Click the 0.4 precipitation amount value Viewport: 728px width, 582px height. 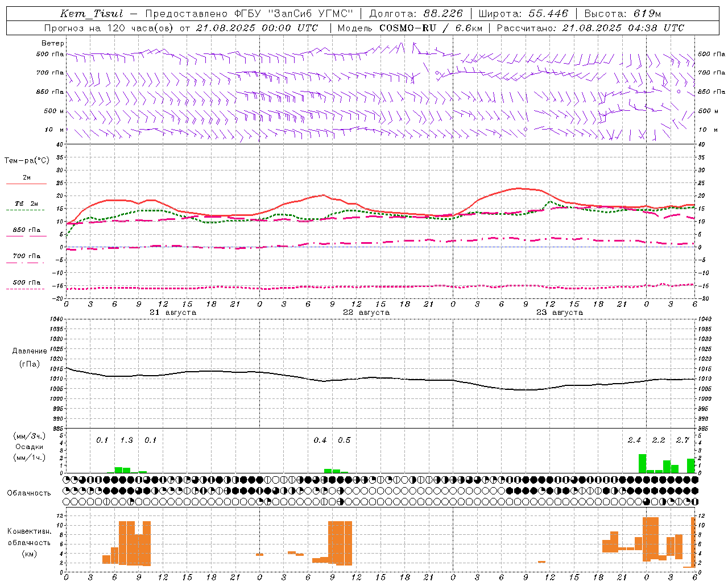[320, 440]
